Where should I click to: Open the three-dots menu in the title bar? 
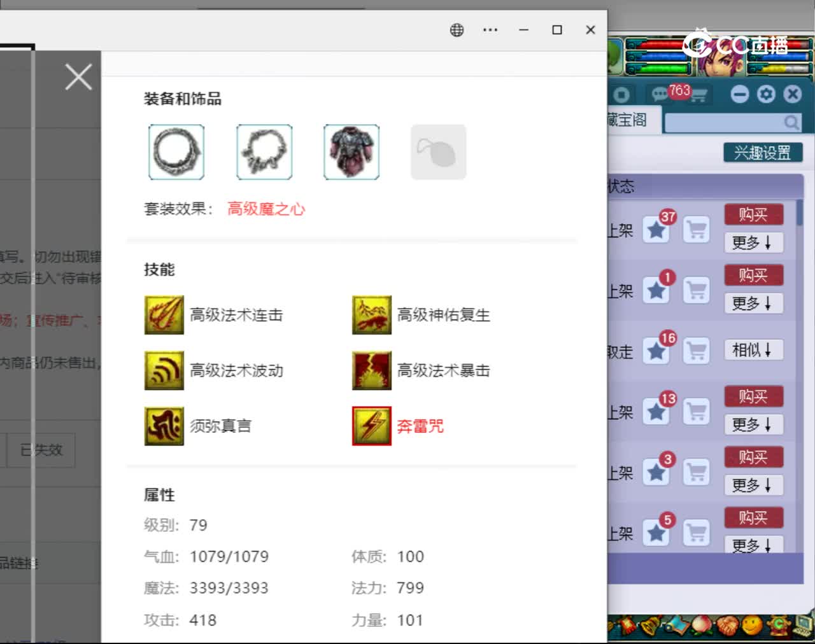point(490,30)
